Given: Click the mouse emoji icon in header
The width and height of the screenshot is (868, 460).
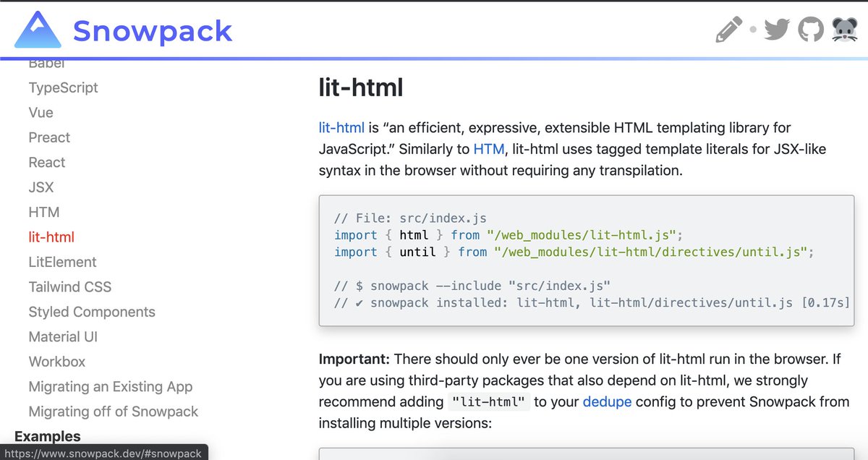Looking at the screenshot, I should pyautogui.click(x=845, y=30).
